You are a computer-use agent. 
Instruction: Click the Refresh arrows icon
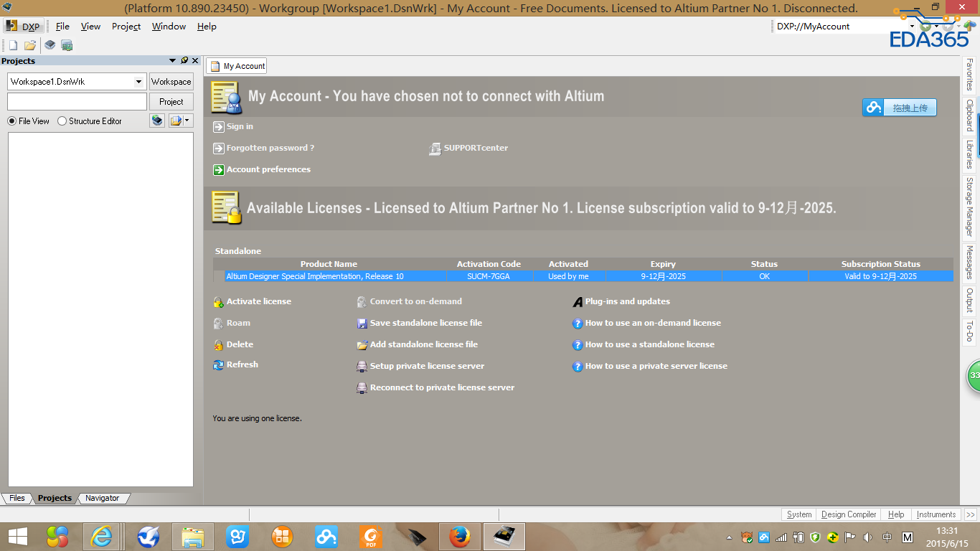(219, 365)
